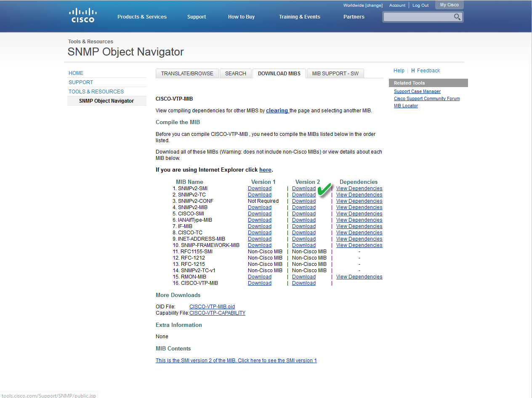The image size is (532, 398).
Task: Switch to the SEARCH tab
Action: [x=236, y=73]
